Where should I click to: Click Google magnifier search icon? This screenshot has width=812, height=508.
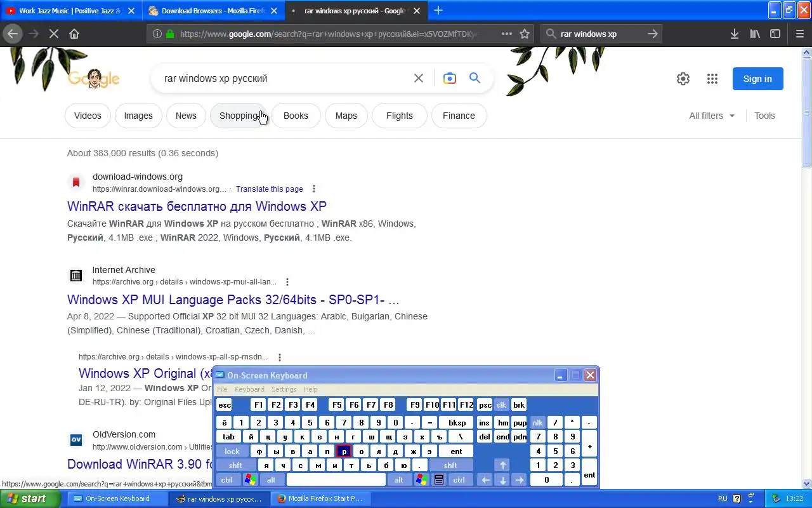click(x=475, y=78)
